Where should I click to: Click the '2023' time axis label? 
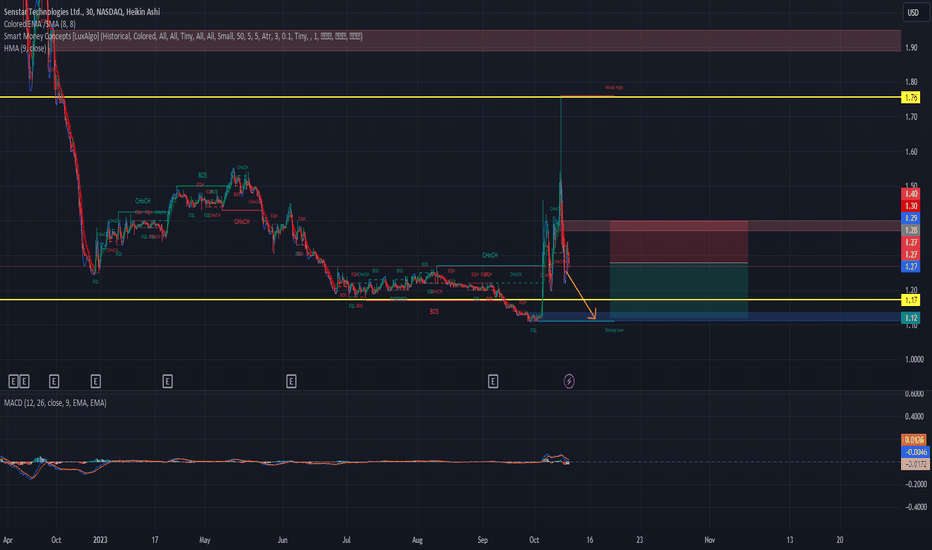(100, 540)
